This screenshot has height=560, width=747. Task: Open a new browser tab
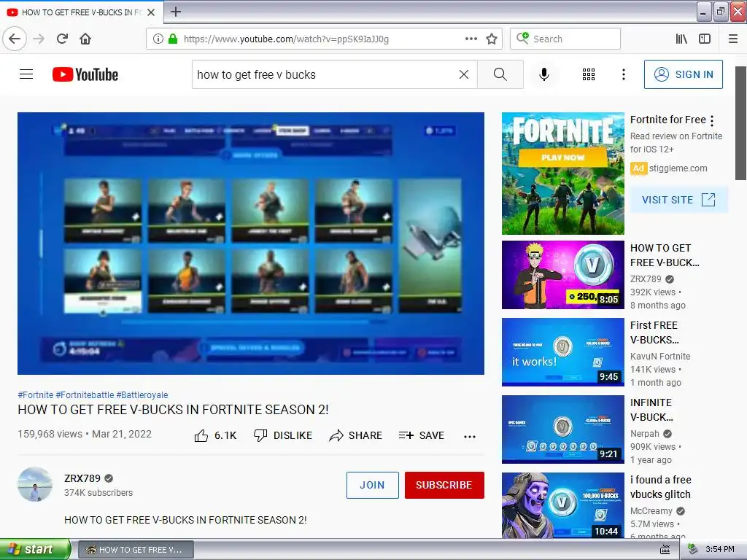(176, 12)
